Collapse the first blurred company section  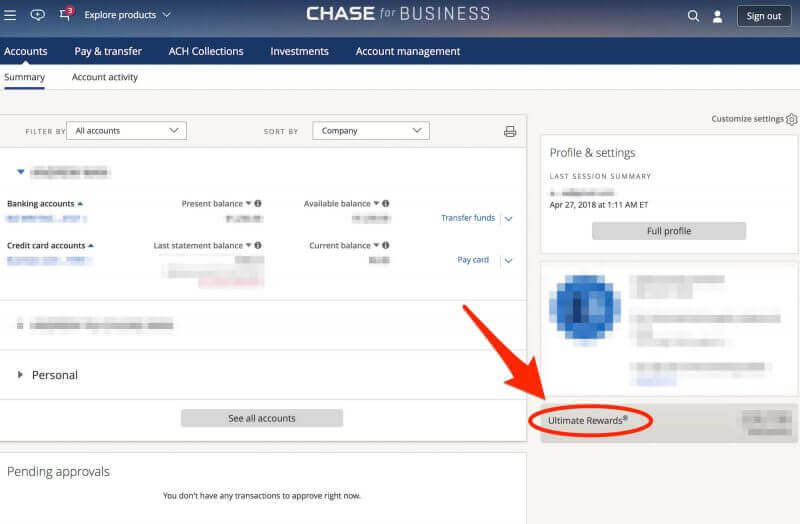(20, 171)
